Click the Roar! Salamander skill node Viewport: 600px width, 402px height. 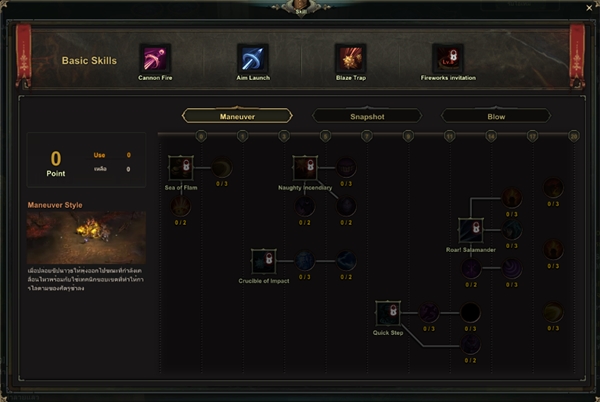click(x=471, y=230)
